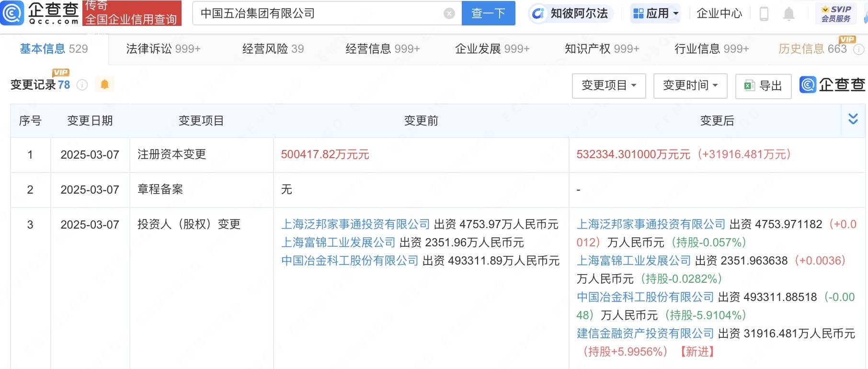Open the 应用 dropdown menu
This screenshot has width=868, height=369.
click(656, 13)
